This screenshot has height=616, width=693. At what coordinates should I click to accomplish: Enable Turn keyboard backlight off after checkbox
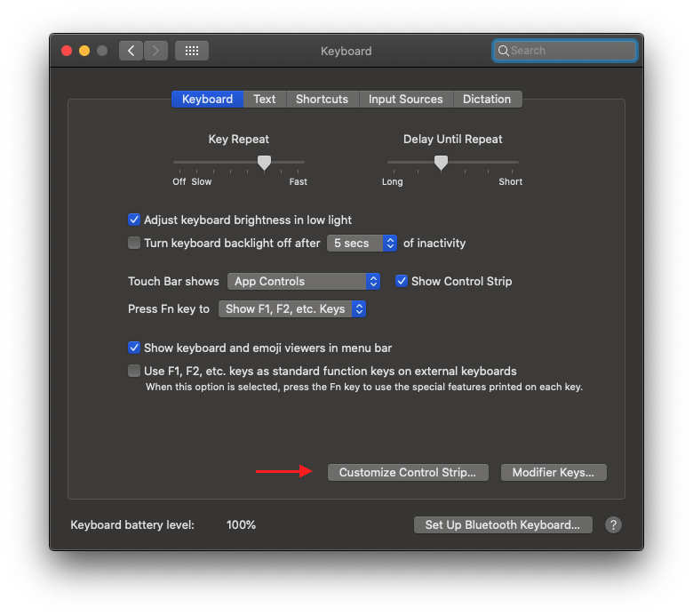134,243
